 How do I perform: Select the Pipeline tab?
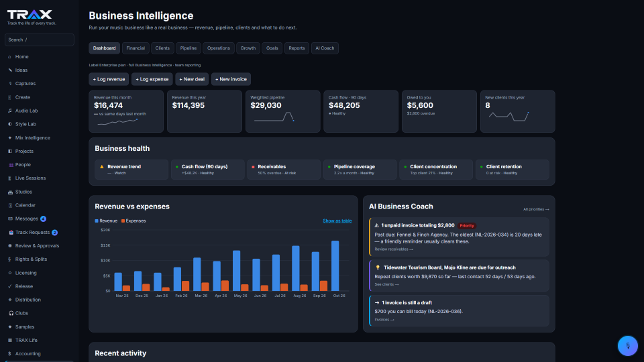[x=189, y=48]
